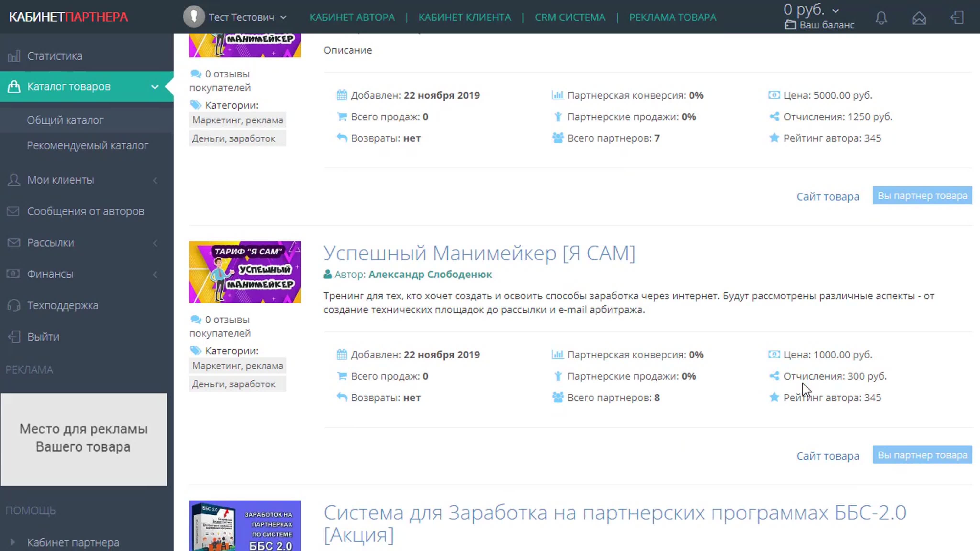Screen dimensions: 980x551
Task: Click the Техподдержка headset icon
Action: point(14,305)
